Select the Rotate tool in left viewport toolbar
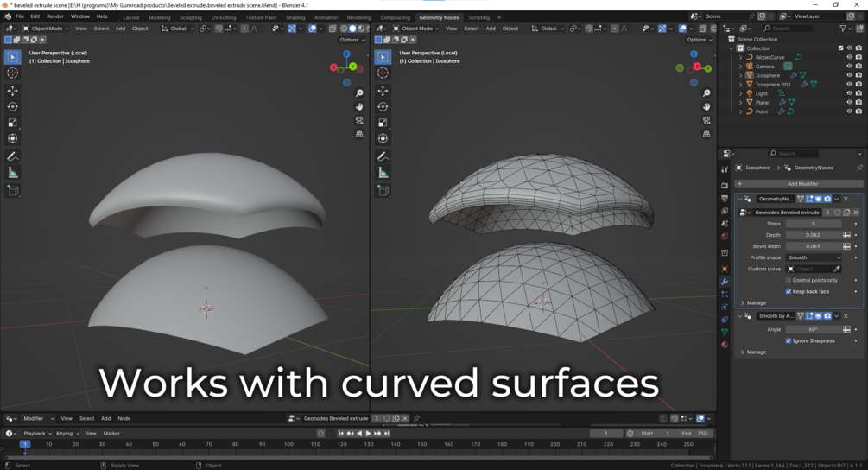The width and height of the screenshot is (868, 470). coord(13,107)
